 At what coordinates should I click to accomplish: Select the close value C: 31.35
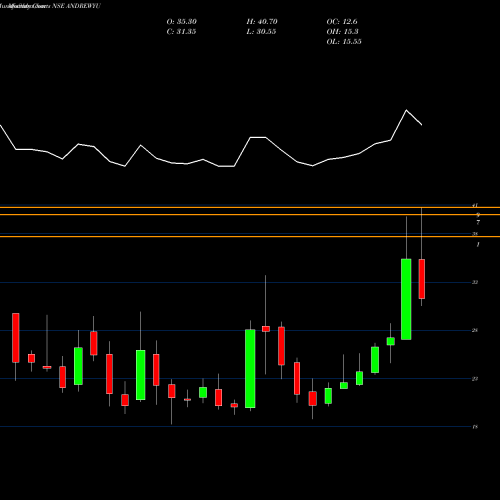[x=181, y=32]
